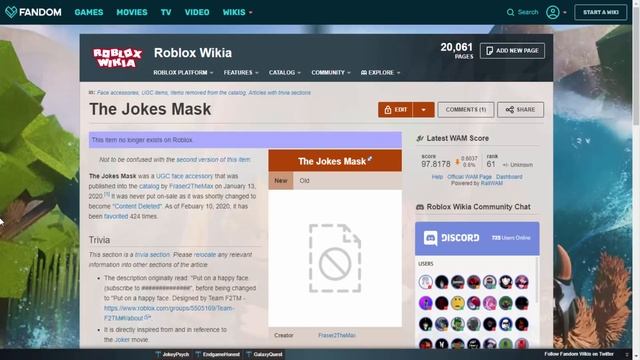Click the Roblox Wikia logo
640x360 pixels.
pyautogui.click(x=117, y=58)
